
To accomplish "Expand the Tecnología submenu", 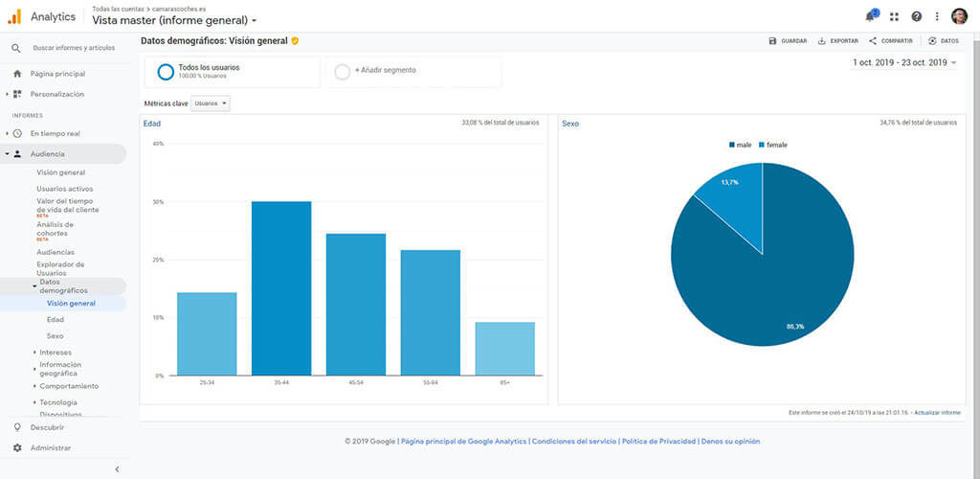I will 34,402.
